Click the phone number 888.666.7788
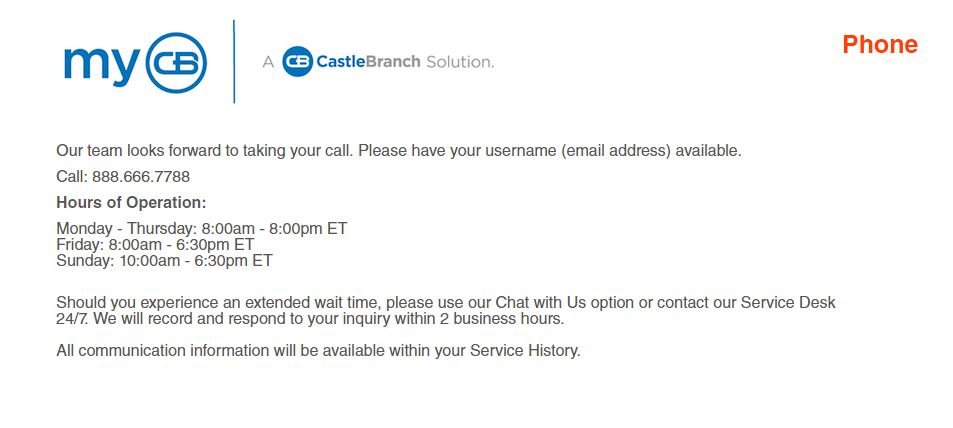This screenshot has height=428, width=953. pos(140,177)
